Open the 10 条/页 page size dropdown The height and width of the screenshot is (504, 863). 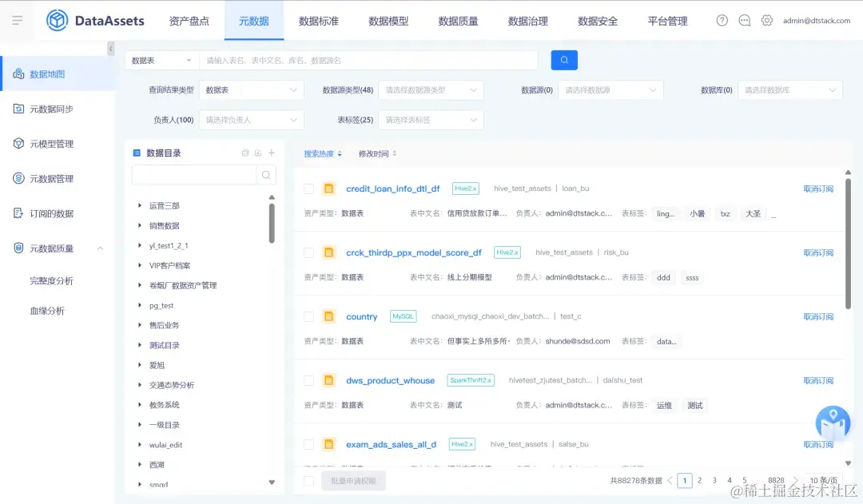pyautogui.click(x=823, y=480)
